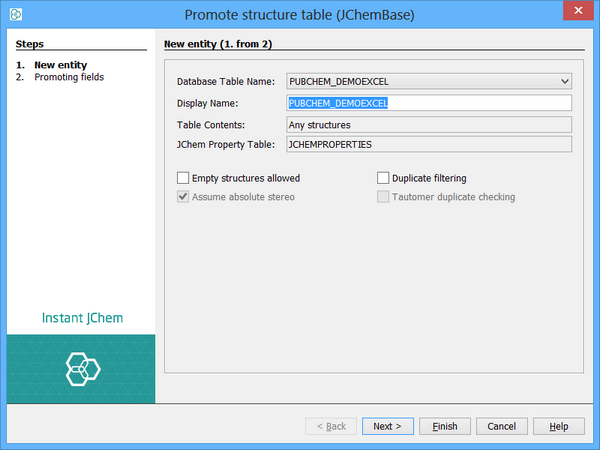Click the disabled Back button
Screen dimensions: 600x450
(x=331, y=426)
